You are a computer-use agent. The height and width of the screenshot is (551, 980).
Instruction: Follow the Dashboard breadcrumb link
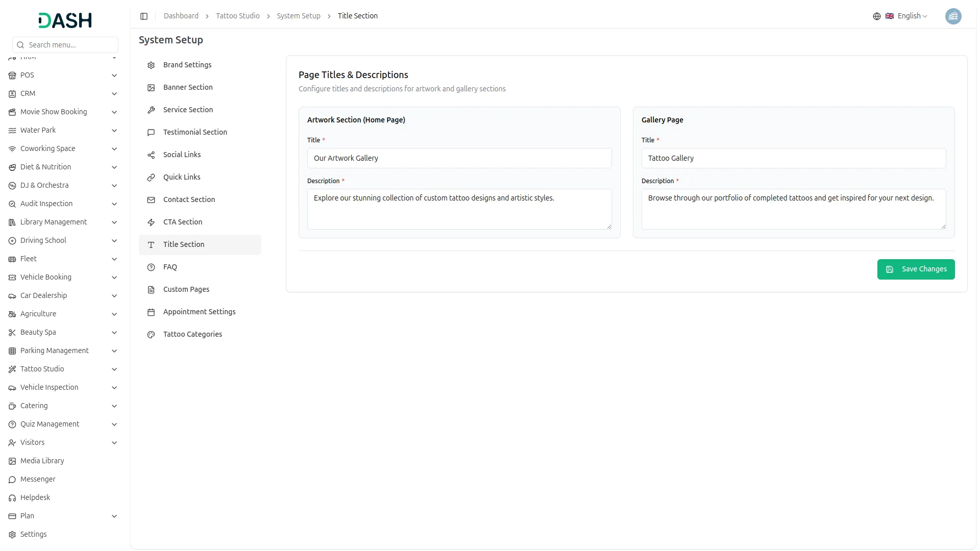(x=181, y=16)
